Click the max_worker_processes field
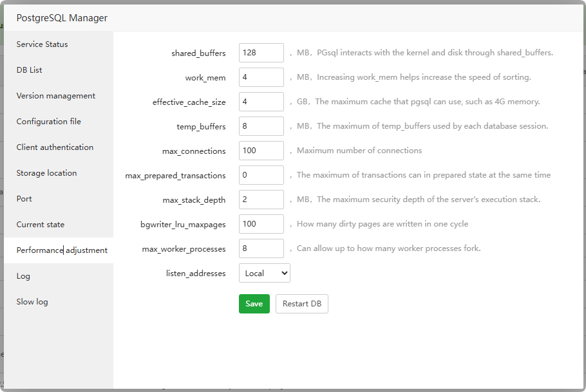586x392 pixels. pos(261,248)
